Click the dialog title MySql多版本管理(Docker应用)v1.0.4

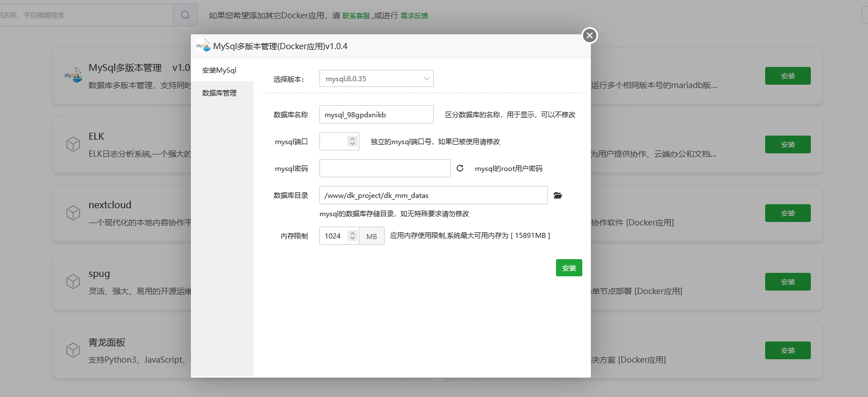point(280,46)
